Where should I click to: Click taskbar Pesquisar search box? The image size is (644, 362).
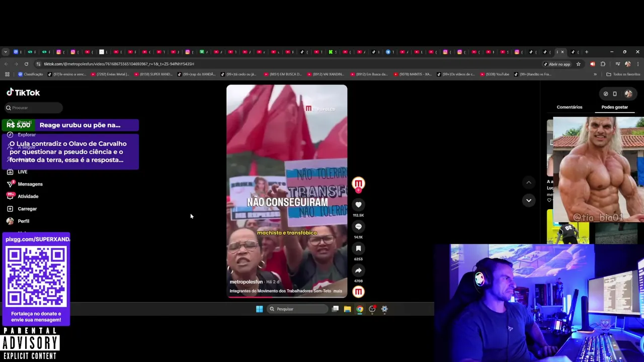pos(298,309)
